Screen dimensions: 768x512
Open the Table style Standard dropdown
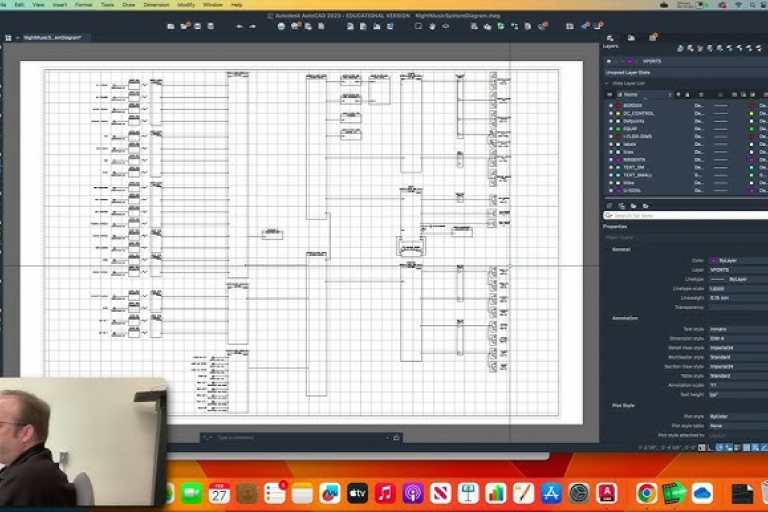(x=739, y=376)
